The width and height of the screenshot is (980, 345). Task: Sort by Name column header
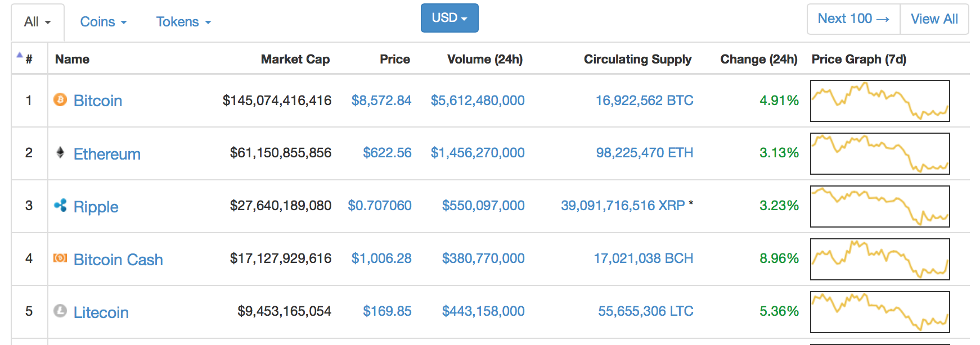[72, 59]
